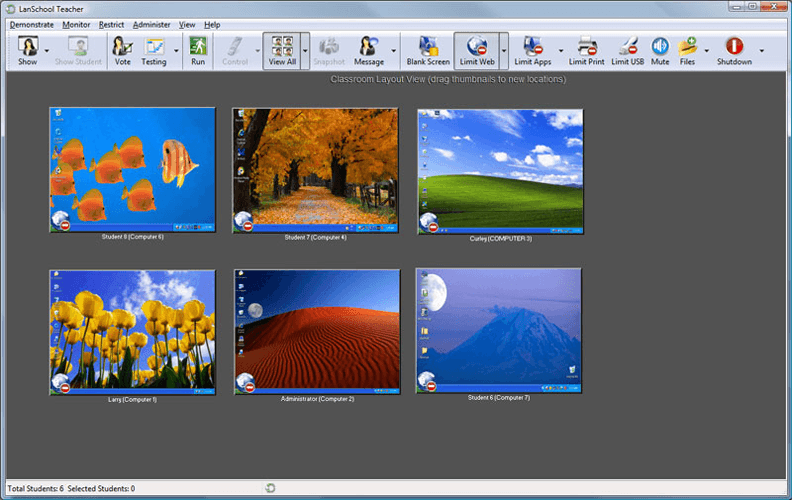Screen dimensions: 792x500
Task: Toggle the Limit Web restriction
Action: [x=476, y=48]
